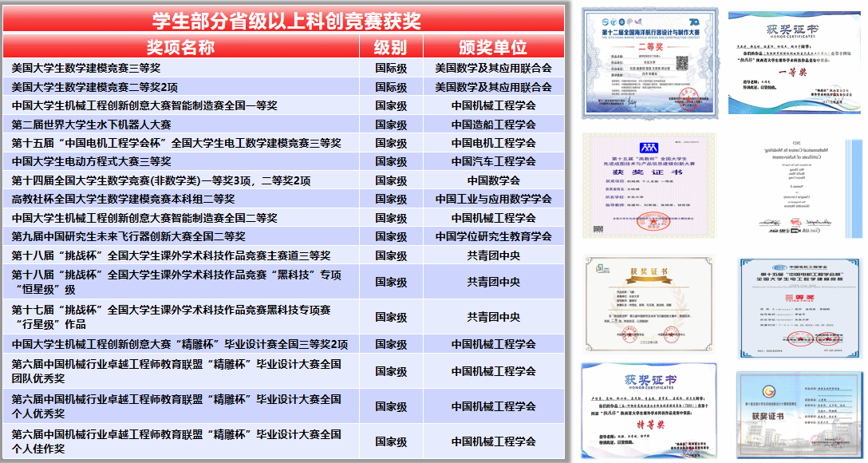Screen dimensions: 868x463
Task: Click 精雕杯毕业设计赛全国三等奖2项 entry
Action: (x=180, y=344)
